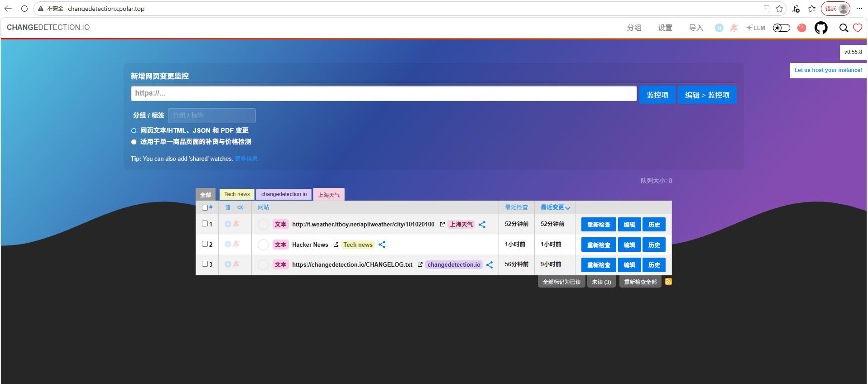The width and height of the screenshot is (868, 384).
Task: Click the pause column header icon
Action: click(x=228, y=207)
